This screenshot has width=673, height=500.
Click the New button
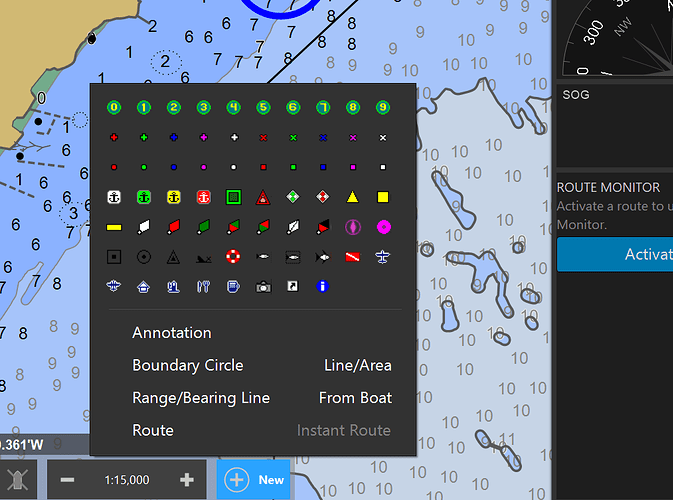(253, 480)
